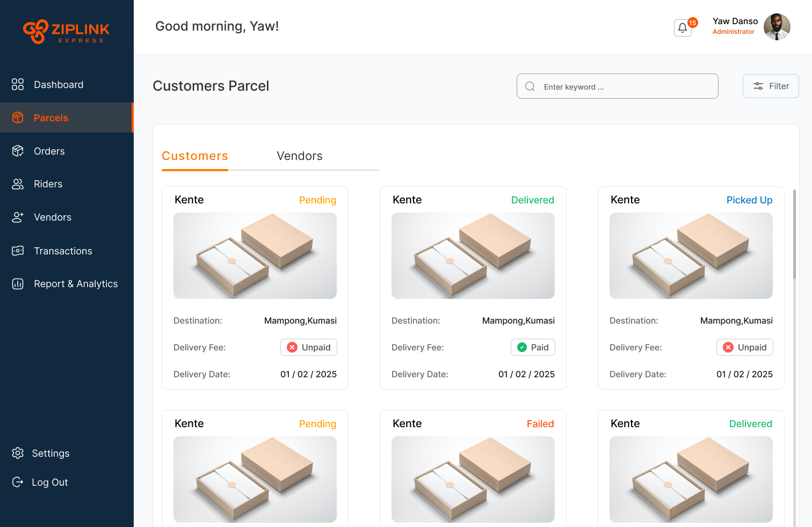Open the Riders section icon
812x527 pixels.
click(18, 184)
